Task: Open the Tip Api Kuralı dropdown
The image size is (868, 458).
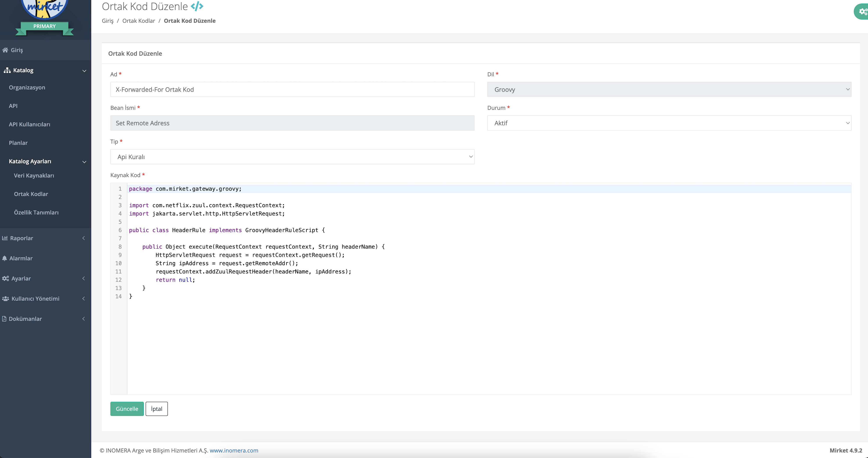Action: click(292, 157)
